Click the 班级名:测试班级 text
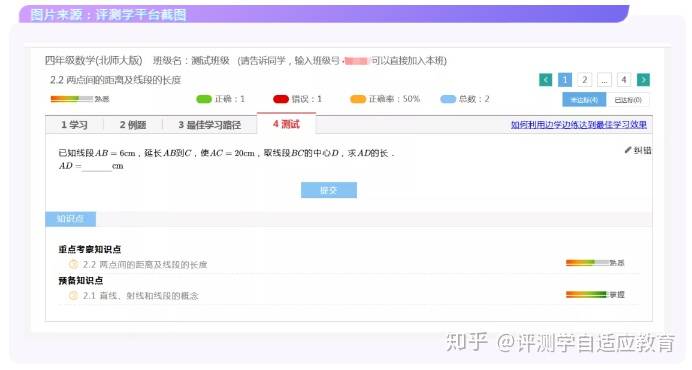The width and height of the screenshot is (692, 370). click(191, 60)
